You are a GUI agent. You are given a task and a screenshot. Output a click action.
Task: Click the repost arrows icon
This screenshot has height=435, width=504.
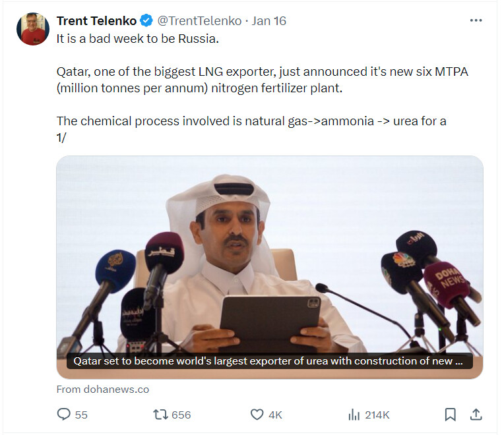(x=160, y=415)
